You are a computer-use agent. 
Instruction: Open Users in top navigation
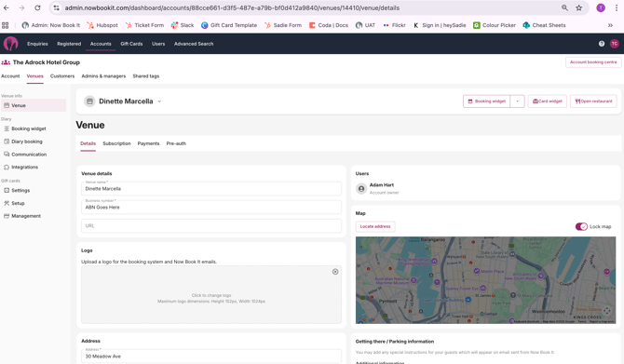(x=158, y=44)
